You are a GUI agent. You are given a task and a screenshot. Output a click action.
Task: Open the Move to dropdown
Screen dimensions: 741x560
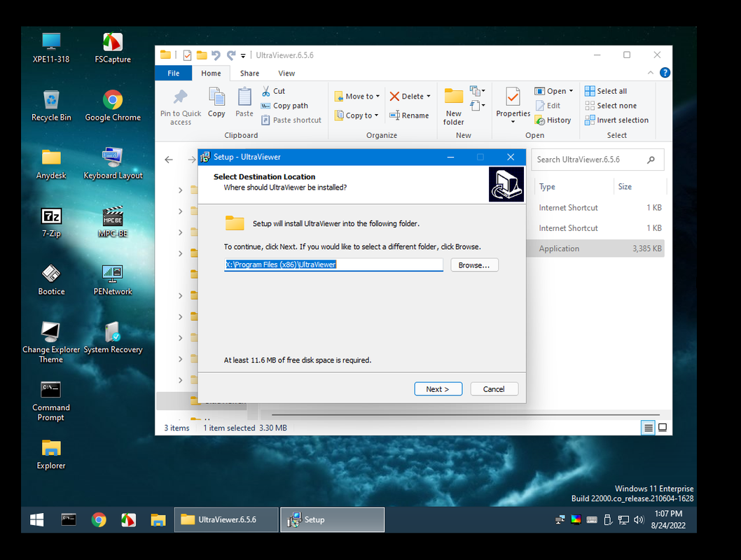(357, 97)
